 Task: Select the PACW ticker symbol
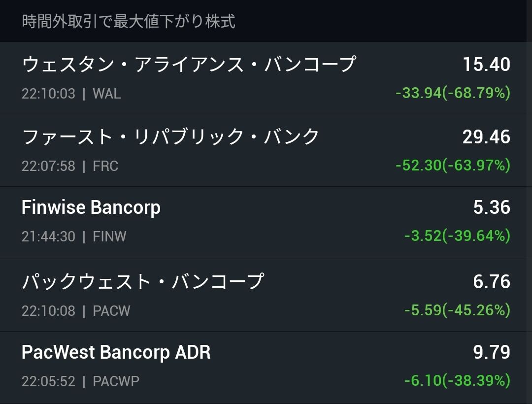coord(112,311)
